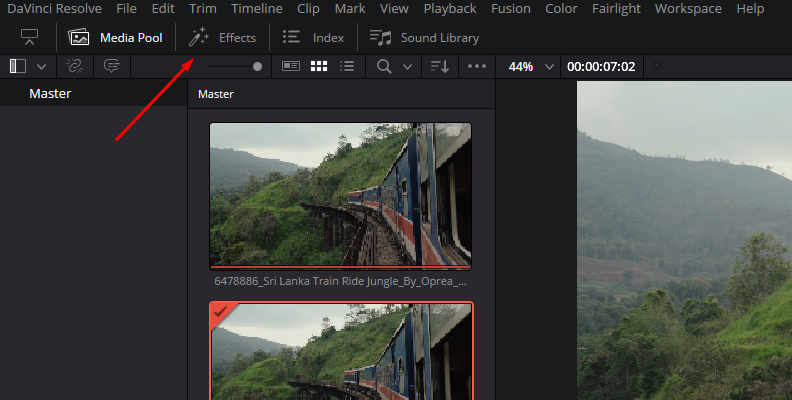
Task: Switch to list view
Action: (x=346, y=66)
